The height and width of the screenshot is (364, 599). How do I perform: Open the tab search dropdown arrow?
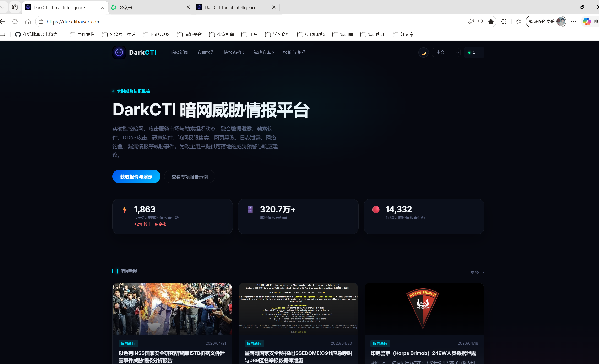tap(2, 7)
